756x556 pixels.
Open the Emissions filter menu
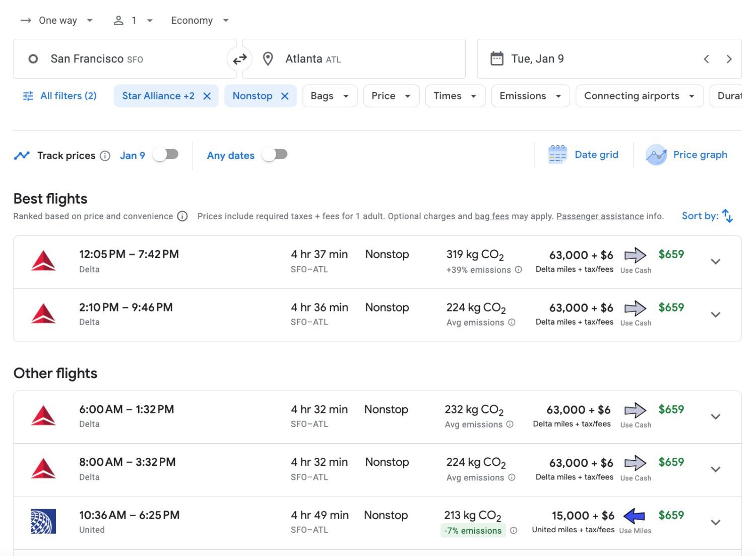[x=529, y=96]
